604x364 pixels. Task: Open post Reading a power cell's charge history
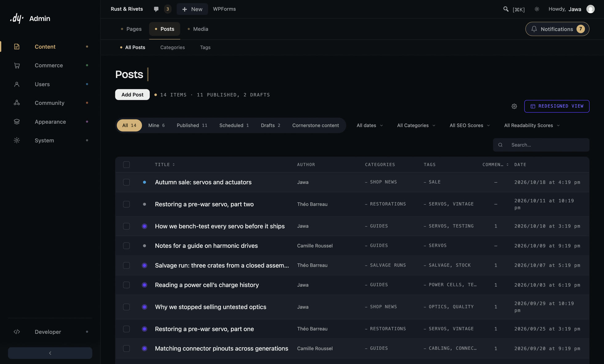point(207,285)
